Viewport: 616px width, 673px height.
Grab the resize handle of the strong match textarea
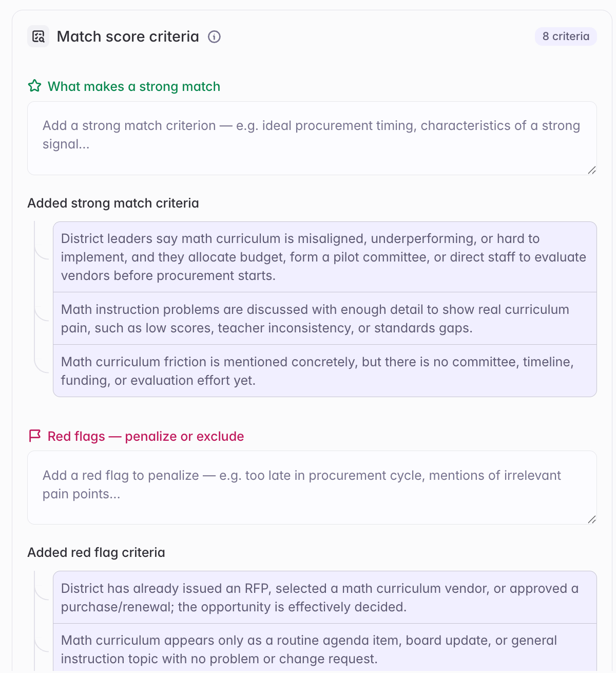click(591, 170)
